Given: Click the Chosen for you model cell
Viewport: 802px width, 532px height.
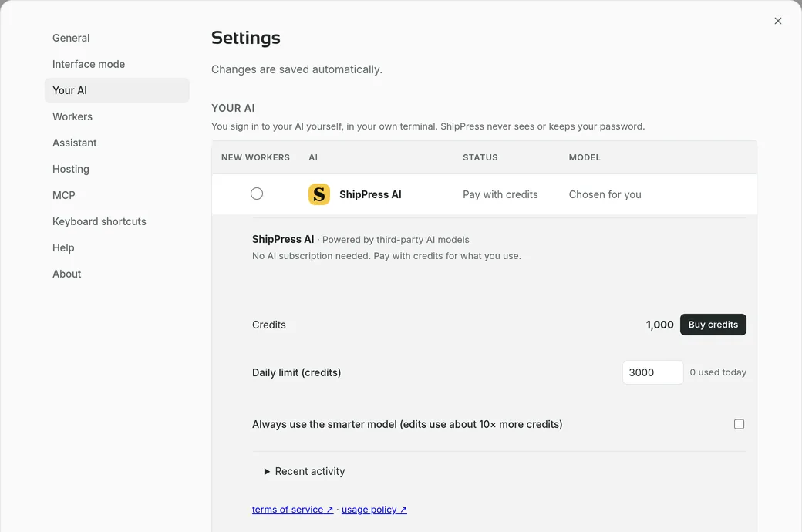Looking at the screenshot, I should point(605,194).
